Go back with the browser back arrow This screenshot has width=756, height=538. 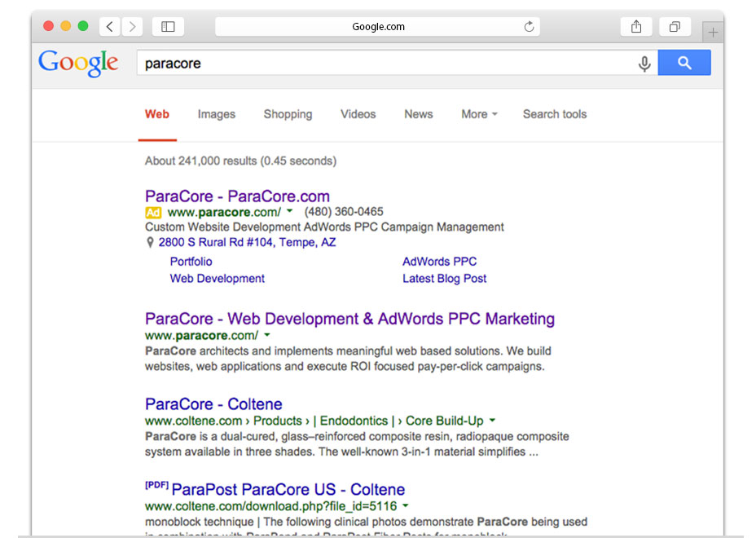pyautogui.click(x=110, y=27)
